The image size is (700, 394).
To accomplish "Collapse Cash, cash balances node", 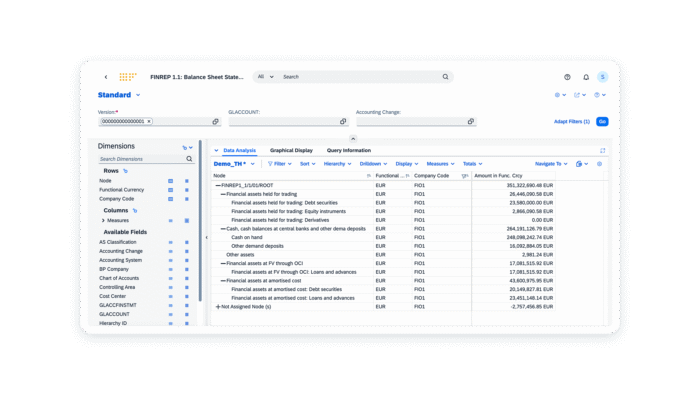I will tap(223, 229).
